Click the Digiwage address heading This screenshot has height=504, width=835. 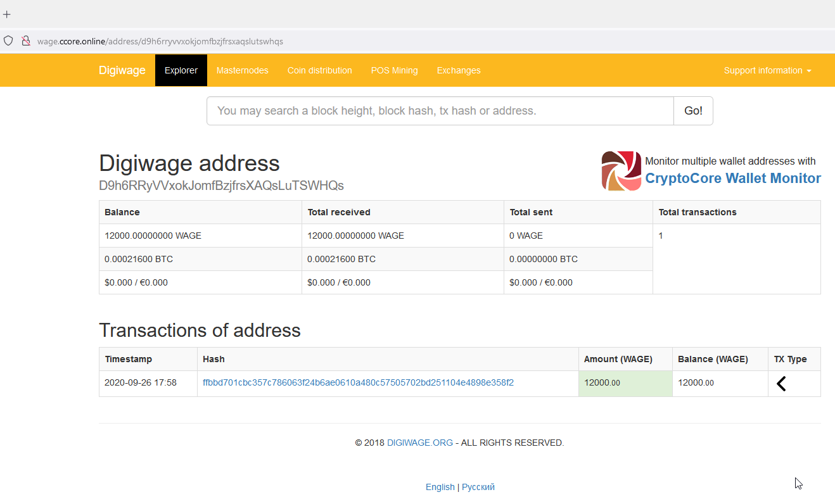tap(189, 163)
